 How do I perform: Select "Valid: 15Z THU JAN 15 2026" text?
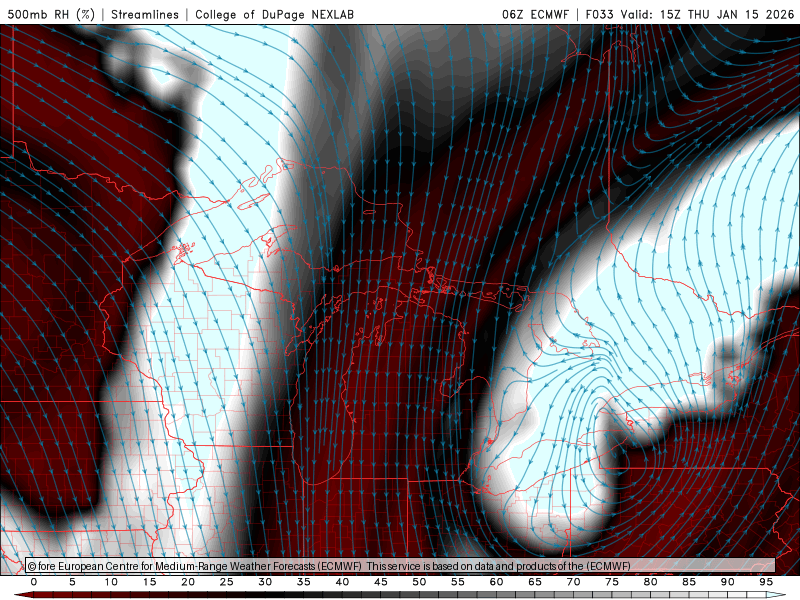click(x=707, y=14)
